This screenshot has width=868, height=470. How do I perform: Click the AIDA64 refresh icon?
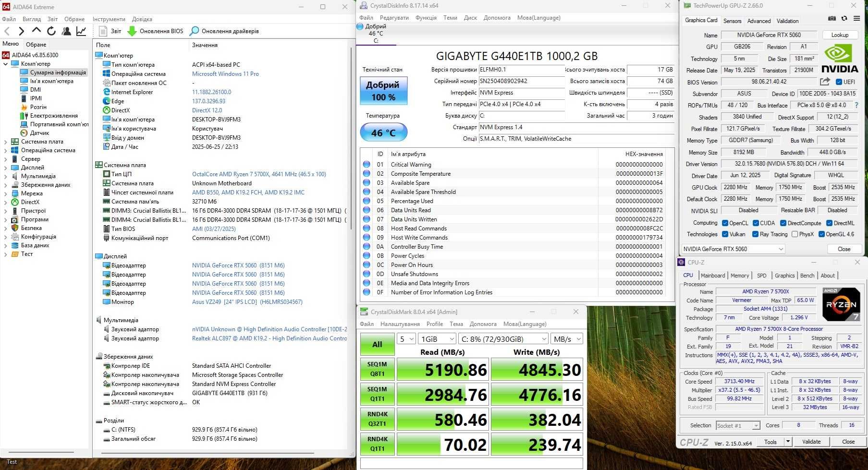[51, 31]
